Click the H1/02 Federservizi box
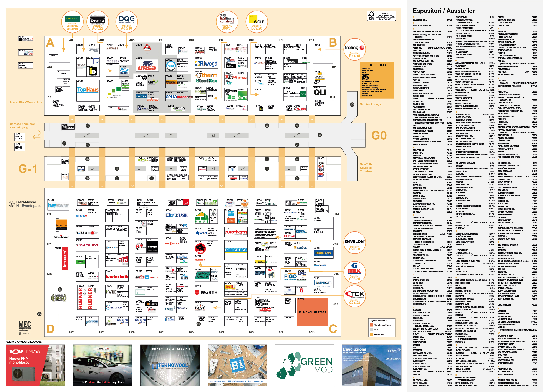The width and height of the screenshot is (543, 392). click(20, 147)
